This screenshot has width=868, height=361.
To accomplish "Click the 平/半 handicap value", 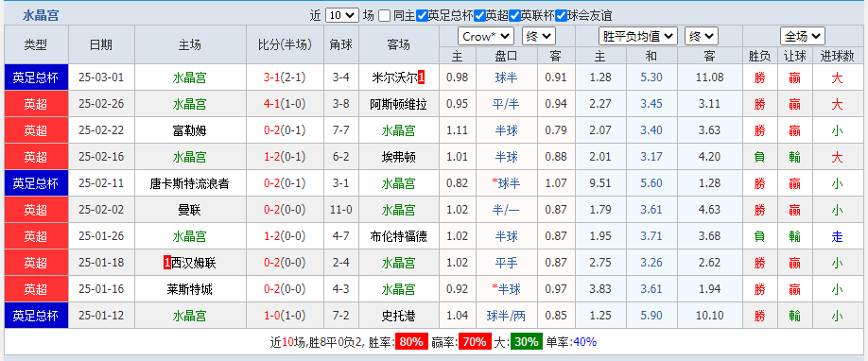I will point(506,104).
